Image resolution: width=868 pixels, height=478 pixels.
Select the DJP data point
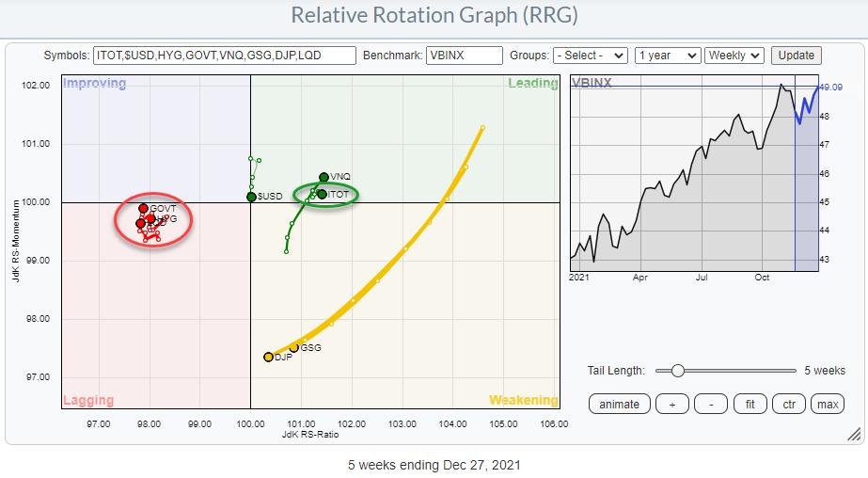[268, 357]
